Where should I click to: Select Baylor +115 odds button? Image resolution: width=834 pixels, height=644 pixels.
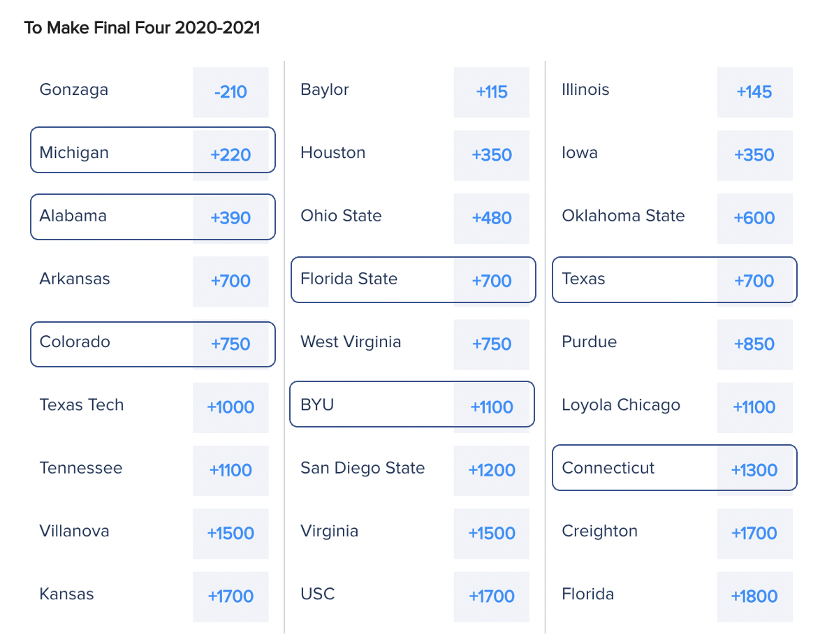[492, 92]
